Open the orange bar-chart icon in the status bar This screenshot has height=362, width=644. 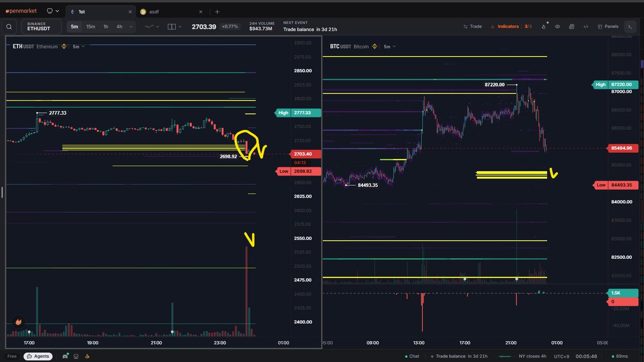[87, 356]
